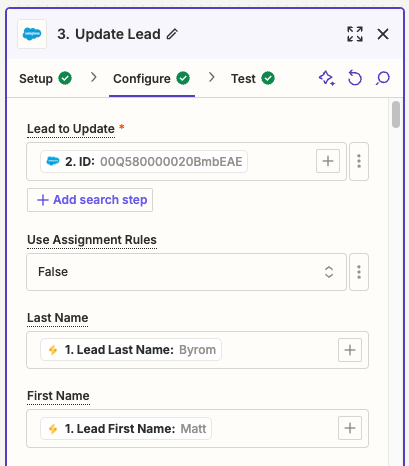
Task: Insert data into Last Name field
Action: [350, 350]
